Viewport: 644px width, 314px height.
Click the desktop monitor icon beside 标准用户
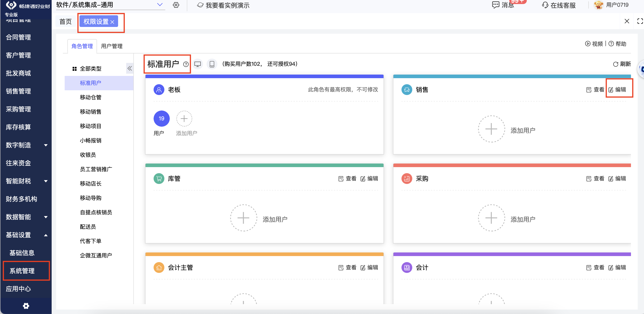[x=198, y=64]
